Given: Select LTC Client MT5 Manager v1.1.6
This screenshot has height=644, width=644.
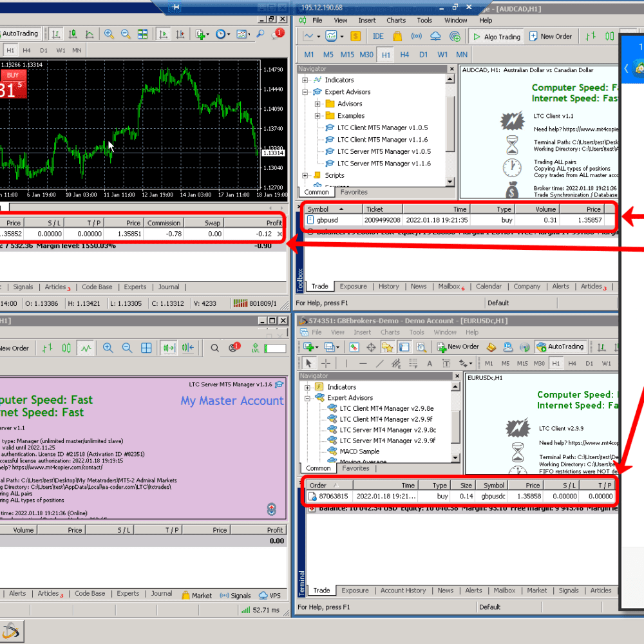Looking at the screenshot, I should point(383,140).
